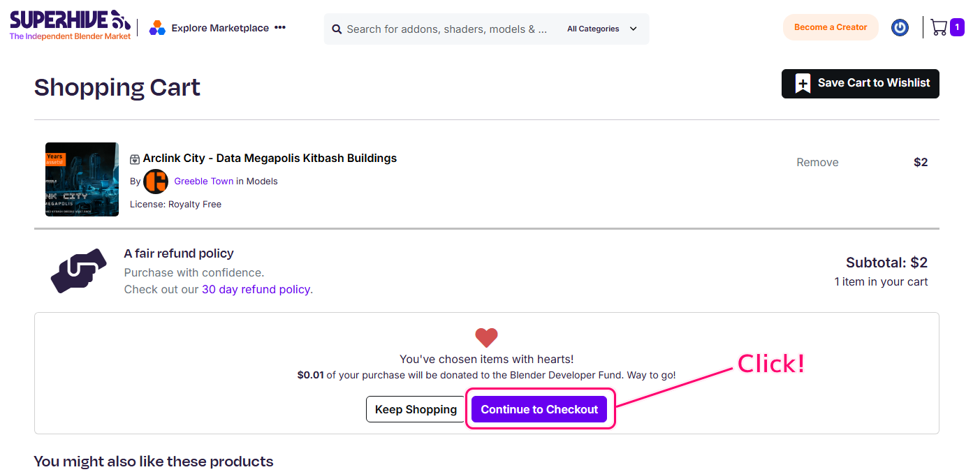Screen dimensions: 980x472
Task: Visit the Greeble Town creator link
Action: point(203,181)
